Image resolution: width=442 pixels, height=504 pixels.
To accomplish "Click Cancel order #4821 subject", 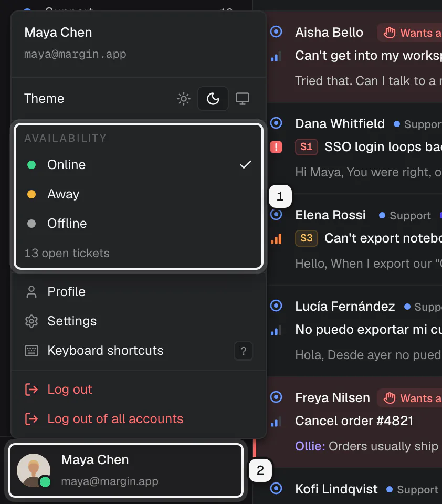I will 354,421.
